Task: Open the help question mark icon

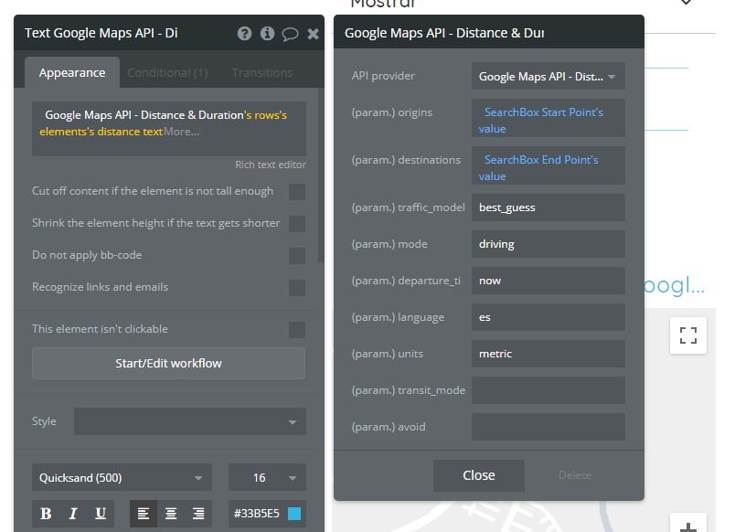Action: [x=244, y=33]
